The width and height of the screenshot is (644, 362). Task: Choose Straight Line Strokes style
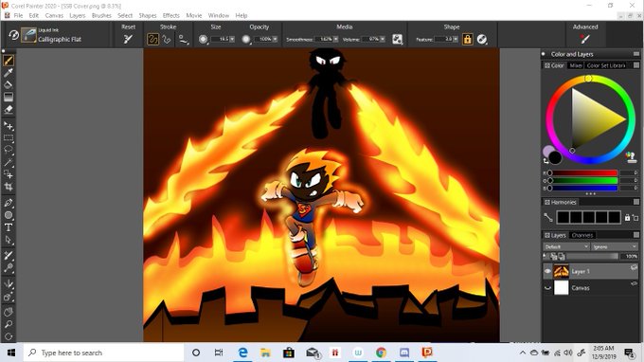[x=167, y=39]
